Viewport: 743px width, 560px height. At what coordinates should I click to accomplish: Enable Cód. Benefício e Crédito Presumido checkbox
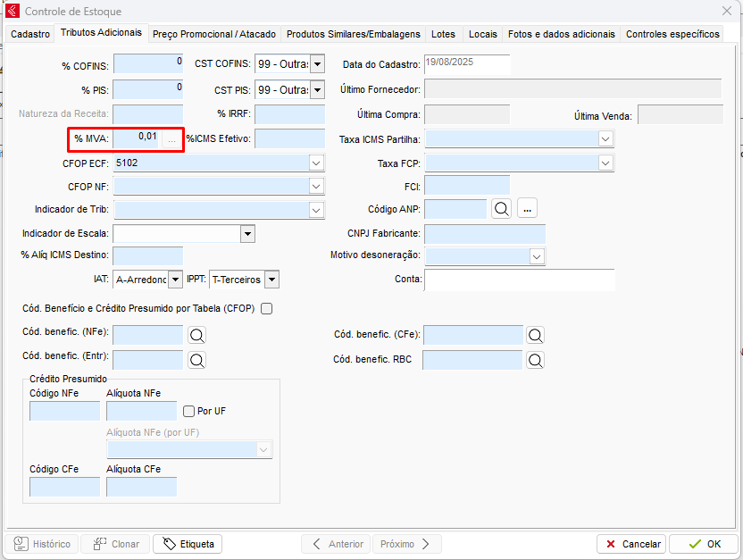tap(266, 309)
